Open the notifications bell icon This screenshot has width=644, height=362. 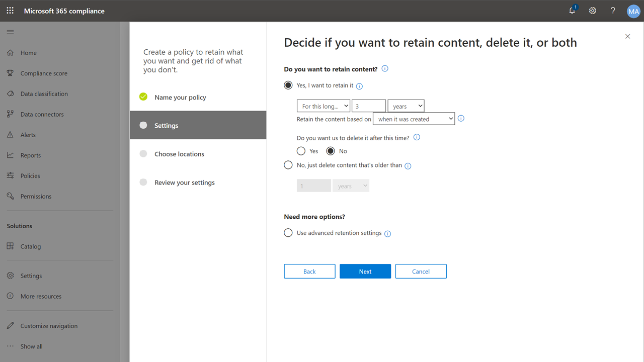pos(573,11)
